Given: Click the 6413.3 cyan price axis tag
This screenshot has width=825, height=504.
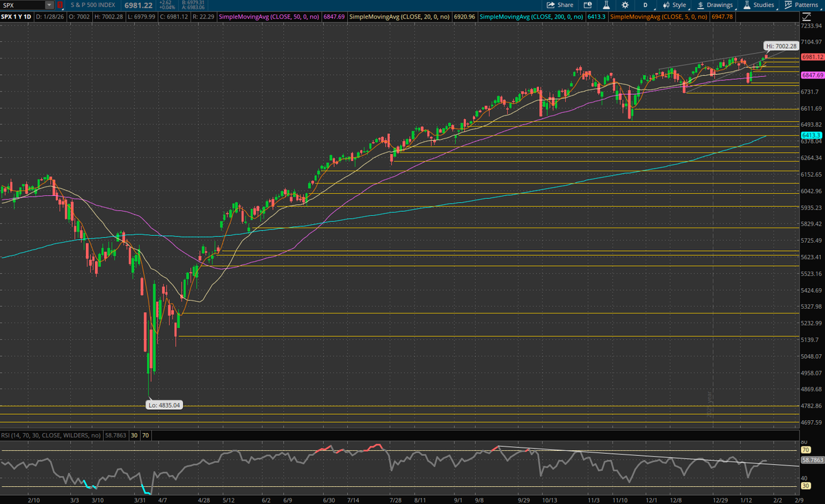Looking at the screenshot, I should (x=811, y=135).
